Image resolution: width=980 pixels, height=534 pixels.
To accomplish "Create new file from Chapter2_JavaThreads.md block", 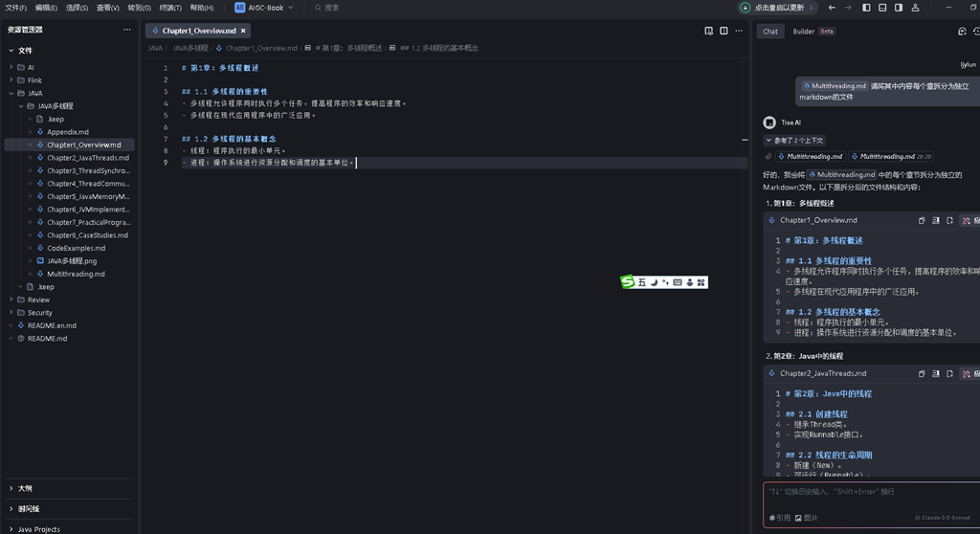I will (950, 373).
